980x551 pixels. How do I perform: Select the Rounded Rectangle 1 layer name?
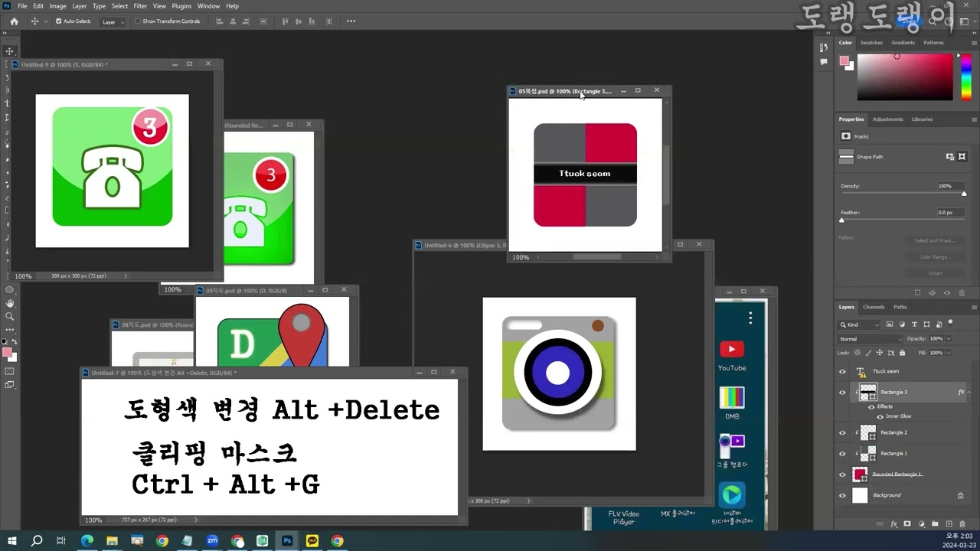click(897, 474)
